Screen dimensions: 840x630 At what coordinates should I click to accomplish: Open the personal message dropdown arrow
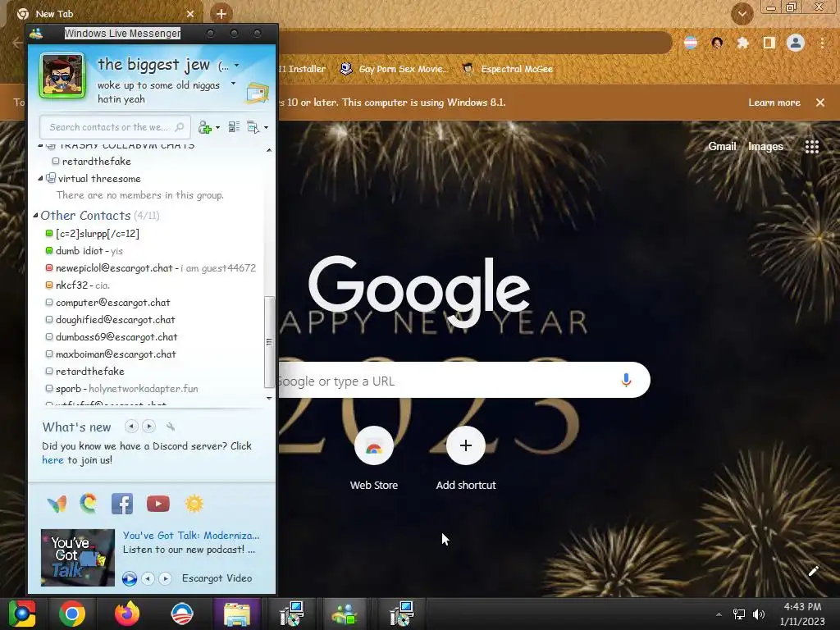(x=233, y=84)
